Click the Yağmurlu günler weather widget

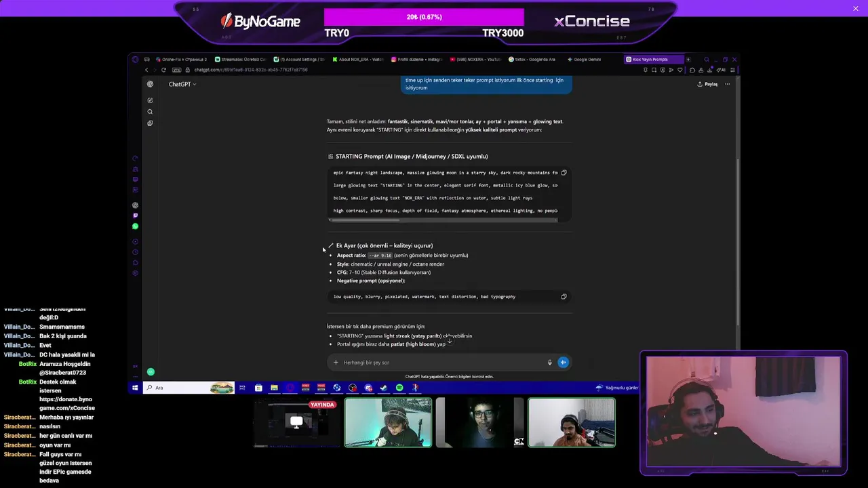[617, 388]
